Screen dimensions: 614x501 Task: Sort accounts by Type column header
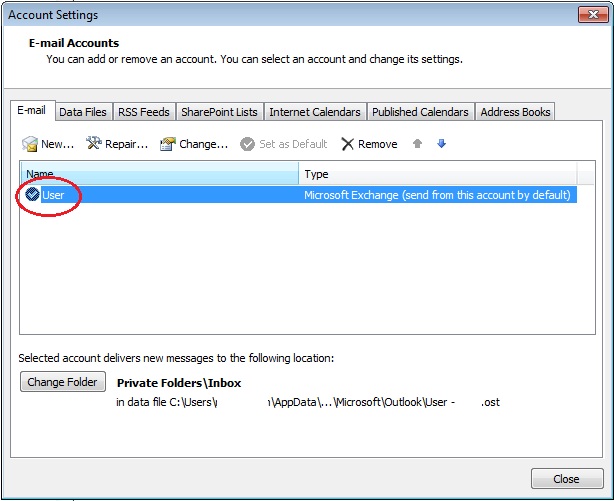437,173
